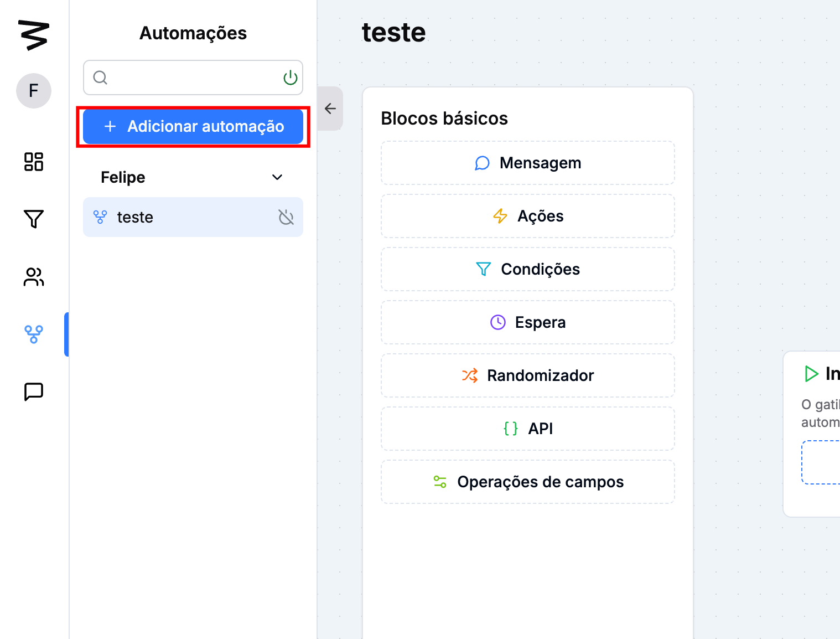Click the green play icon on trigger card

click(x=811, y=374)
